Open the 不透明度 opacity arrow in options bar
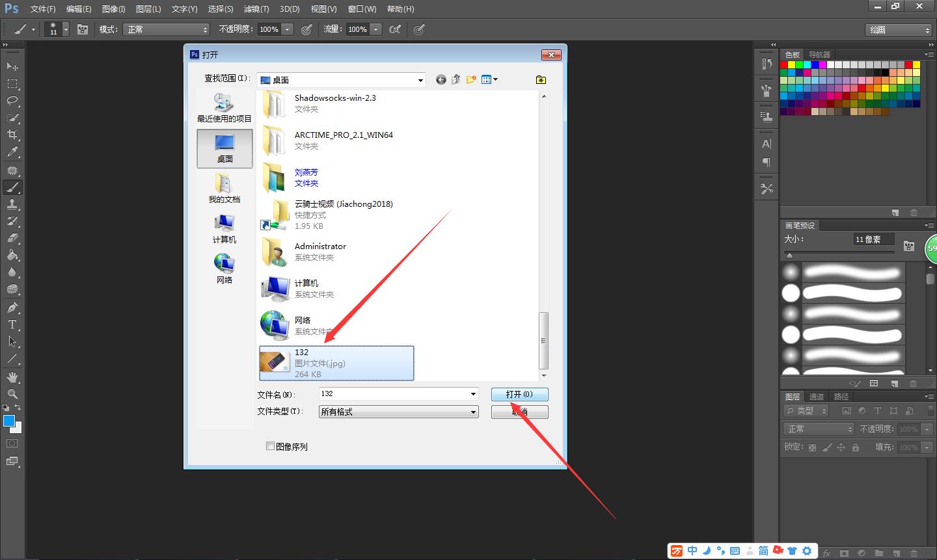 click(x=288, y=29)
